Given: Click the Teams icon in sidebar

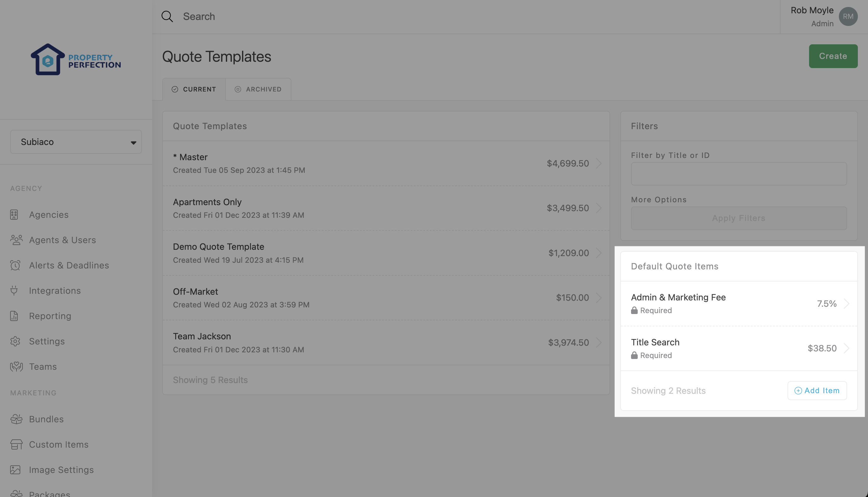Looking at the screenshot, I should click(16, 367).
